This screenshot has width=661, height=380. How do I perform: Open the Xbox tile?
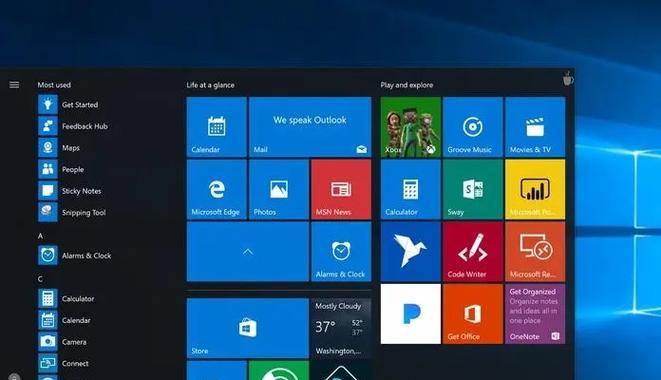pos(411,127)
